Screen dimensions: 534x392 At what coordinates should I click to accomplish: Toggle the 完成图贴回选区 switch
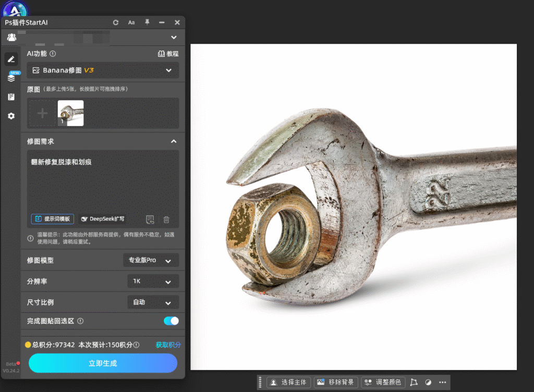(171, 321)
